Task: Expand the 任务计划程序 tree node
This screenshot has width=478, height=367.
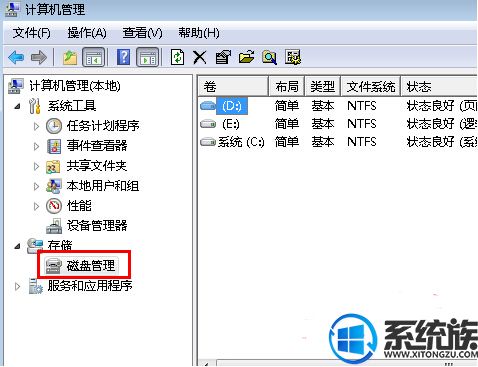Action: [x=36, y=126]
